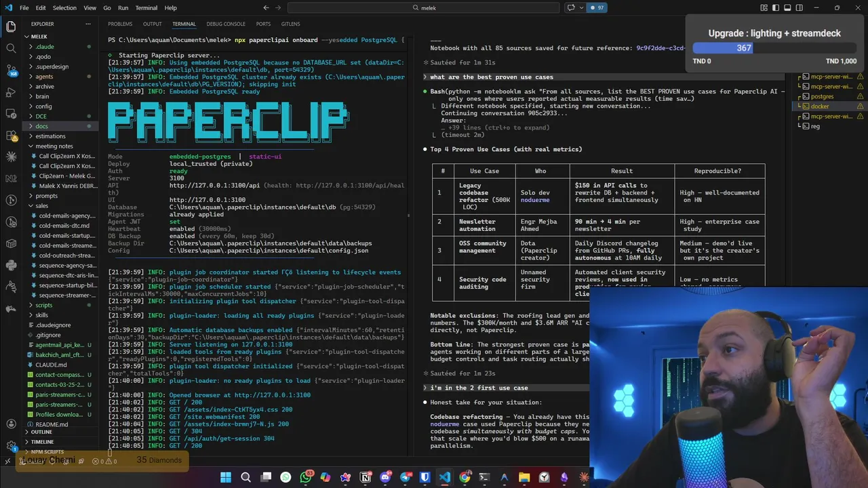The height and width of the screenshot is (488, 868).
Task: Open File Explorer from the taskbar
Action: (524, 477)
